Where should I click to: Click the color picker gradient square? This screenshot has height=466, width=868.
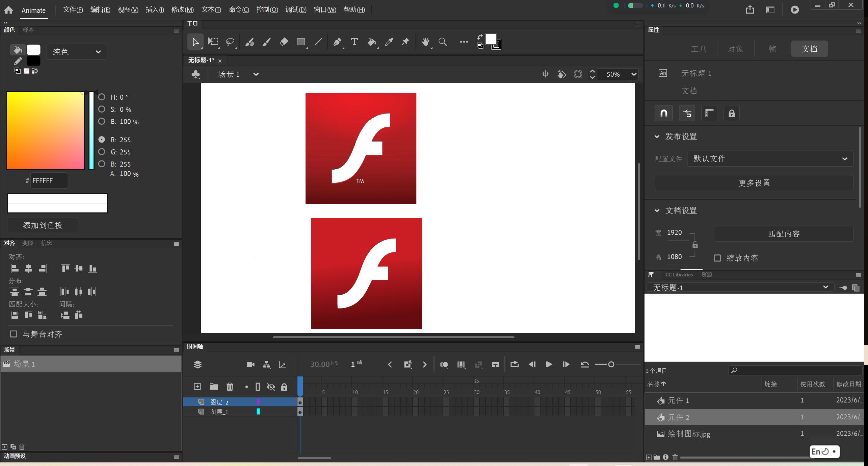pyautogui.click(x=45, y=131)
